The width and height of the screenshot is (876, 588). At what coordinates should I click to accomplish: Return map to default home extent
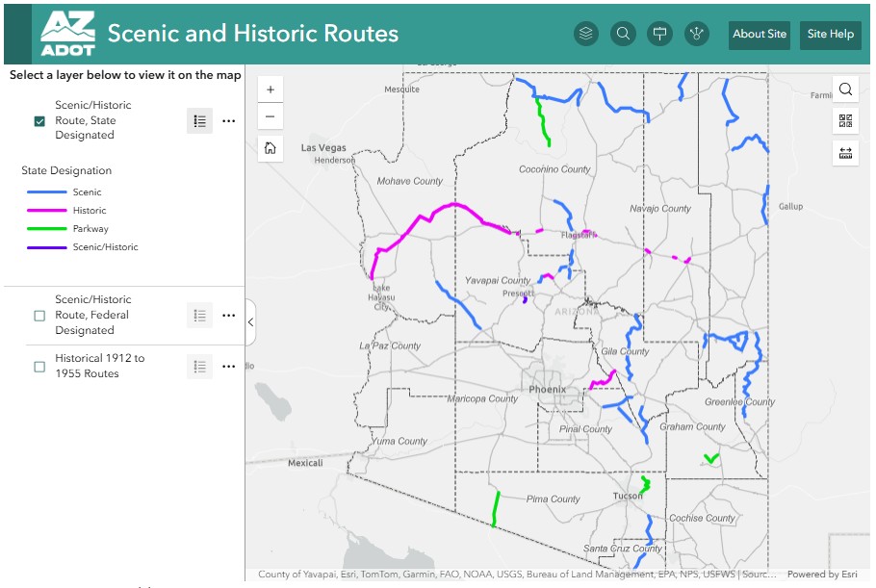[271, 148]
